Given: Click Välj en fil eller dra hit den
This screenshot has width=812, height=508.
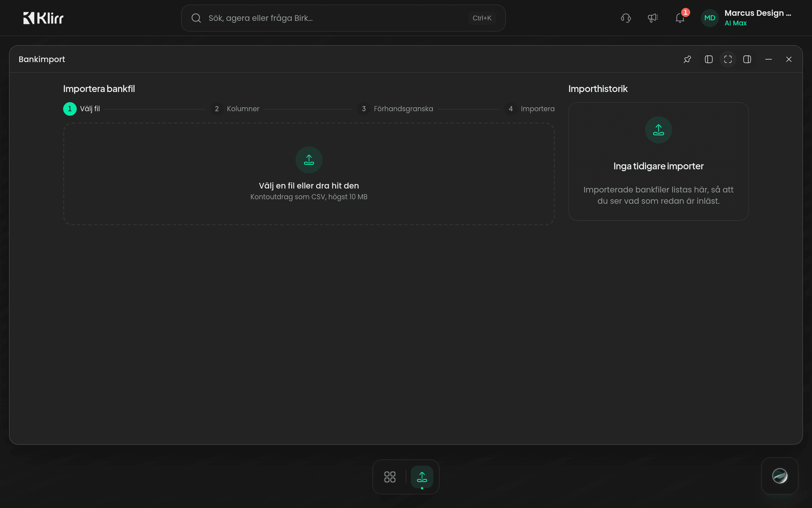Looking at the screenshot, I should [309, 186].
